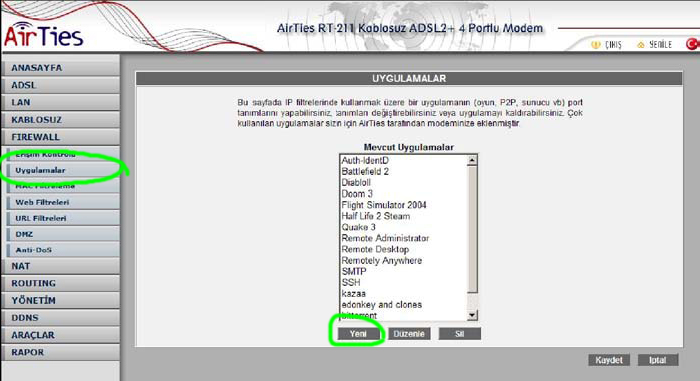Screen dimensions: 700x381
Task: Select Quake 3 in the list
Action: point(403,227)
